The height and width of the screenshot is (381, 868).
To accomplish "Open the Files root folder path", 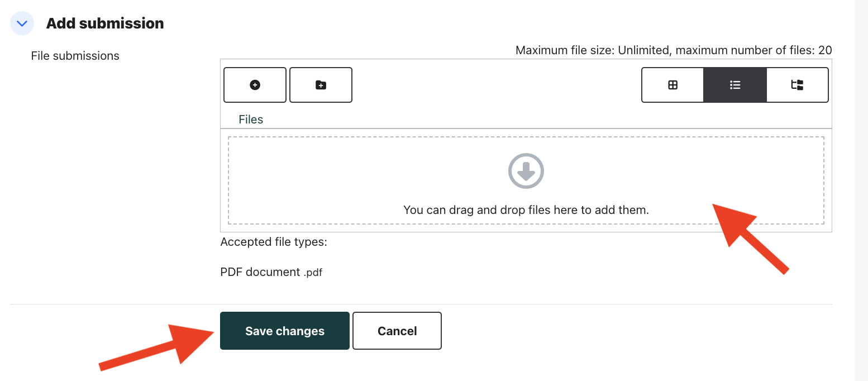I will click(x=251, y=120).
